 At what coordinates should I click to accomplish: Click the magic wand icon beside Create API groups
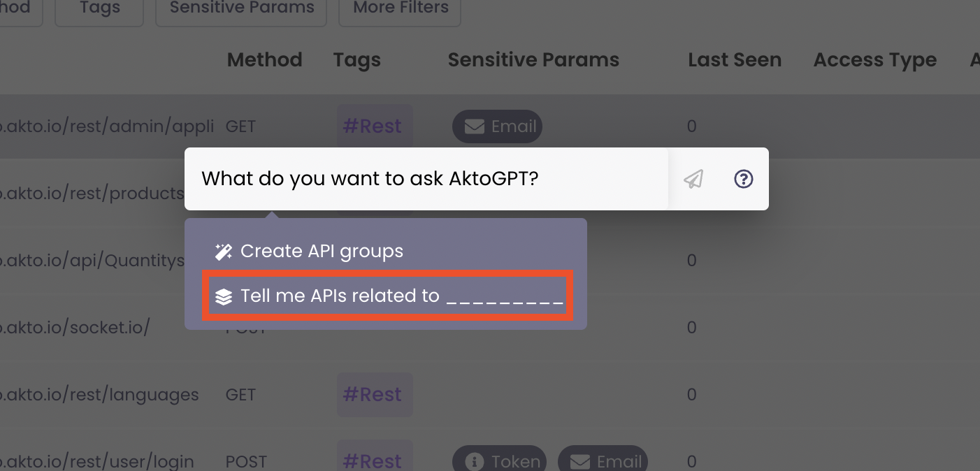[x=223, y=252]
